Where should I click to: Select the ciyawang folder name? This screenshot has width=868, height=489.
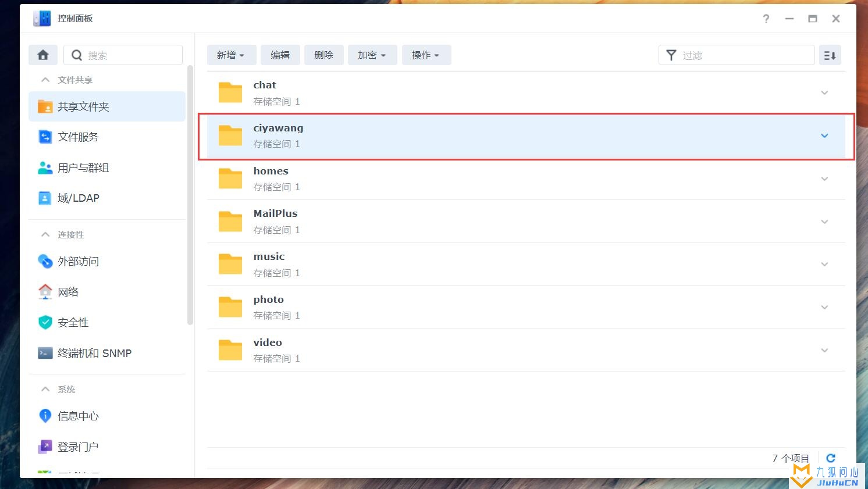tap(278, 128)
